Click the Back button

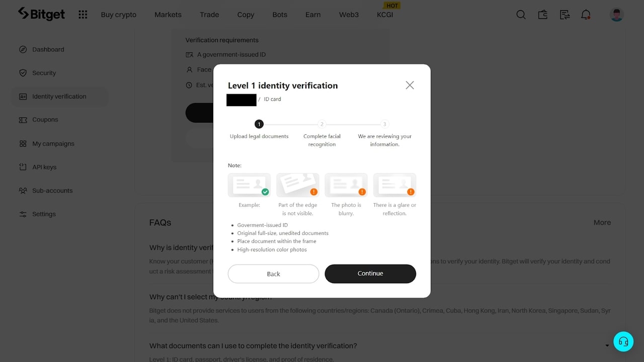(x=273, y=274)
